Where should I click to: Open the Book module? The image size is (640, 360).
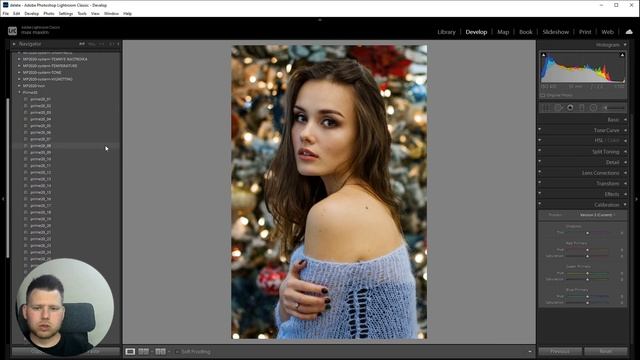[526, 32]
